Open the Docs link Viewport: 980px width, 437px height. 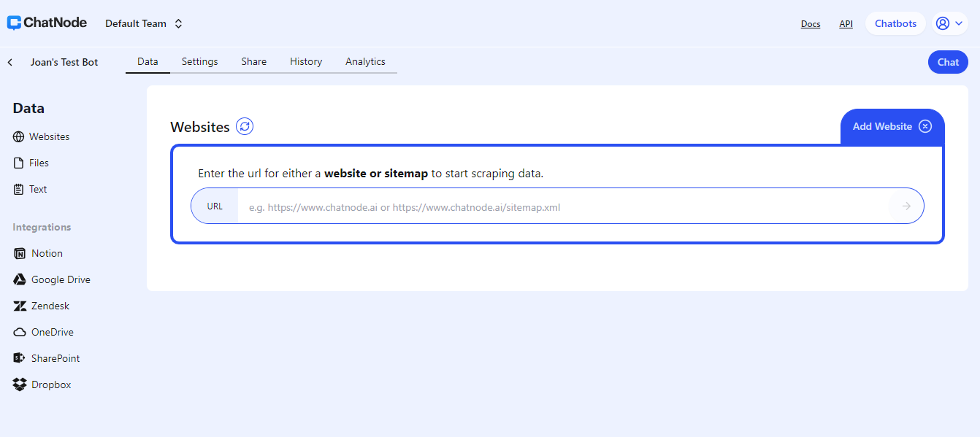click(811, 24)
